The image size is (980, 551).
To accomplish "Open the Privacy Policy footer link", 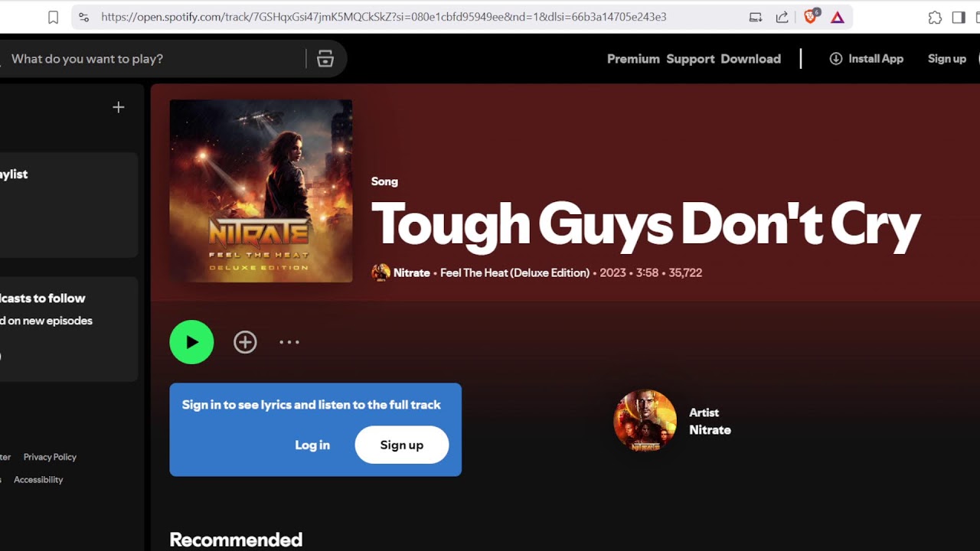I will pos(50,457).
